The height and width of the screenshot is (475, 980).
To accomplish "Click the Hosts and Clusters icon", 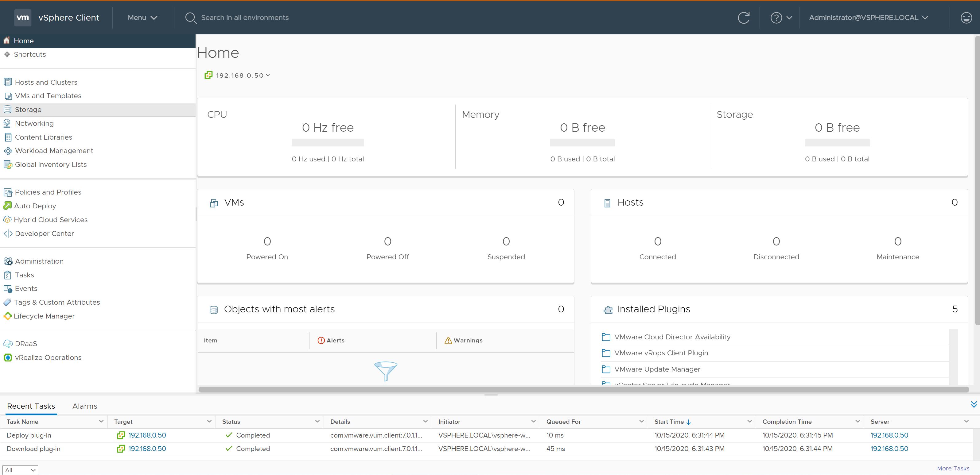I will point(8,82).
